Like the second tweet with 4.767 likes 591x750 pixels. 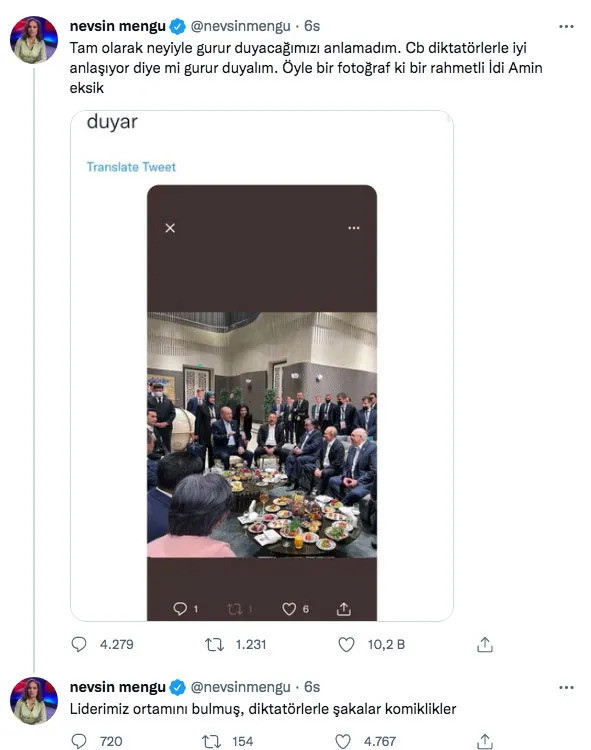pos(343,741)
